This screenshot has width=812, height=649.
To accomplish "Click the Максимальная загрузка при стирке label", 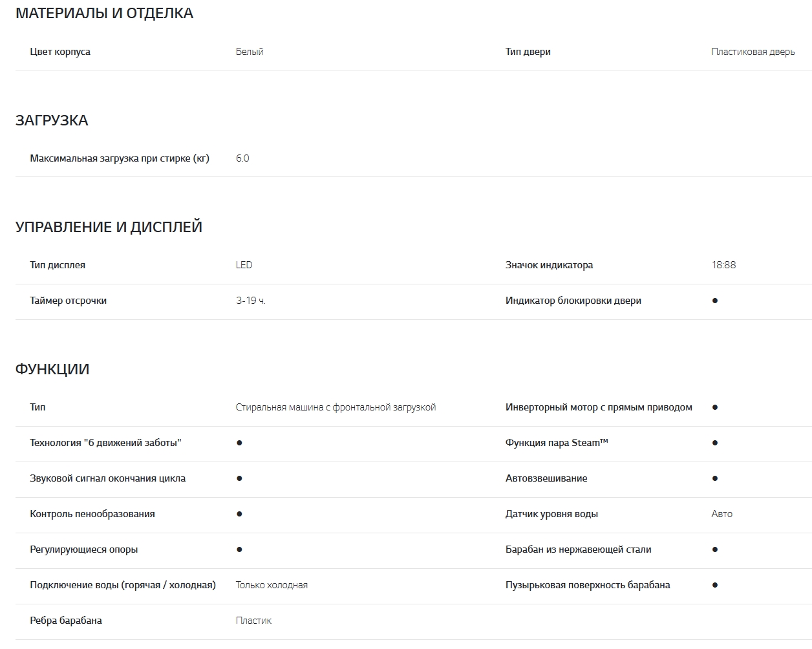I will click(120, 158).
